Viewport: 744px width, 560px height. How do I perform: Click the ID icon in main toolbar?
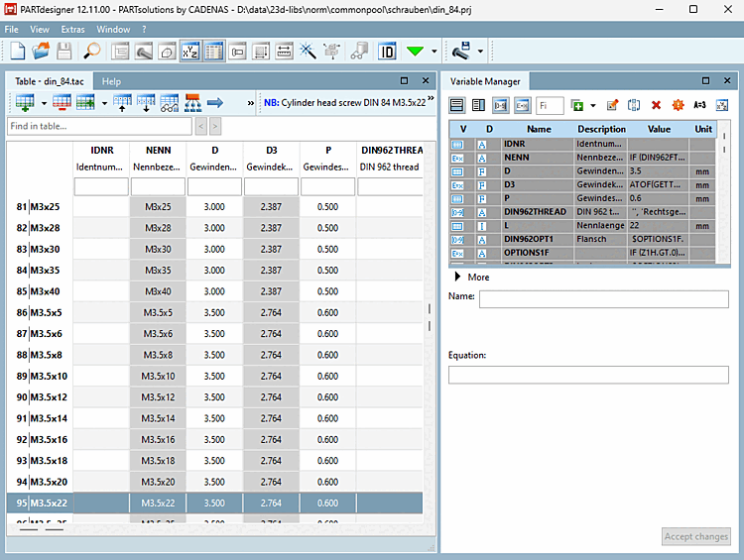click(x=388, y=51)
